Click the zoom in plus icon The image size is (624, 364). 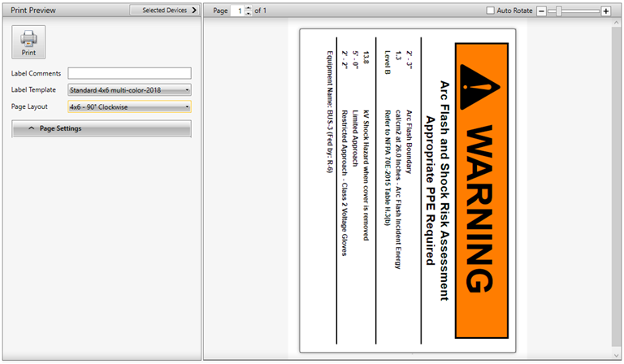pyautogui.click(x=605, y=11)
